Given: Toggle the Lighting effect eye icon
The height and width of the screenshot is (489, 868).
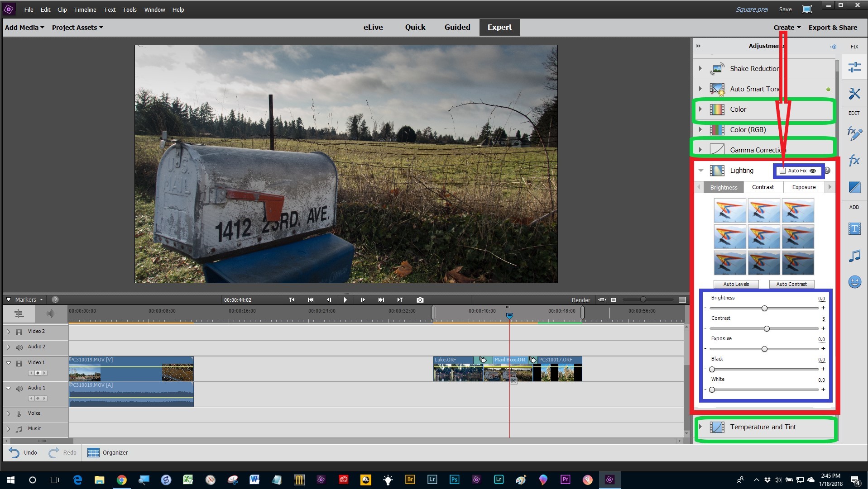Looking at the screenshot, I should [813, 171].
